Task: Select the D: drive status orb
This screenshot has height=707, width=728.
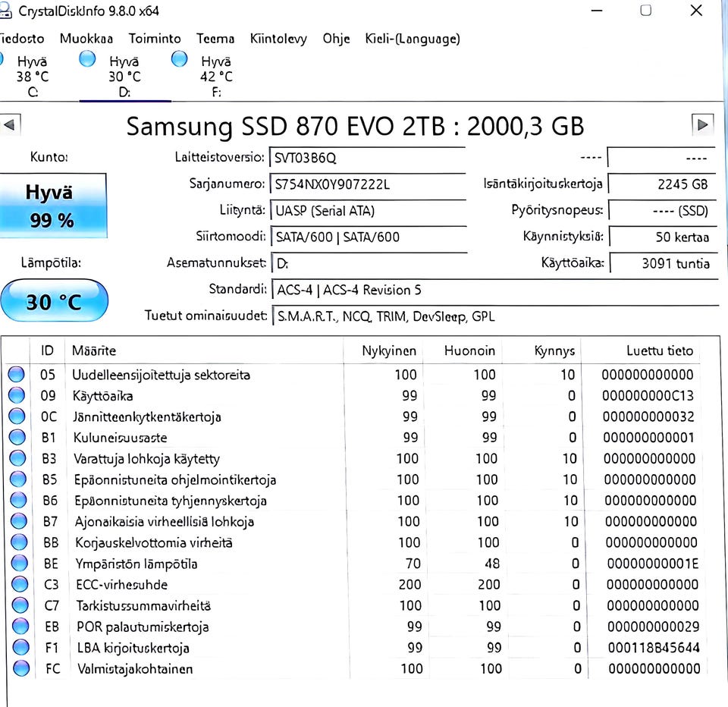Action: click(x=87, y=59)
